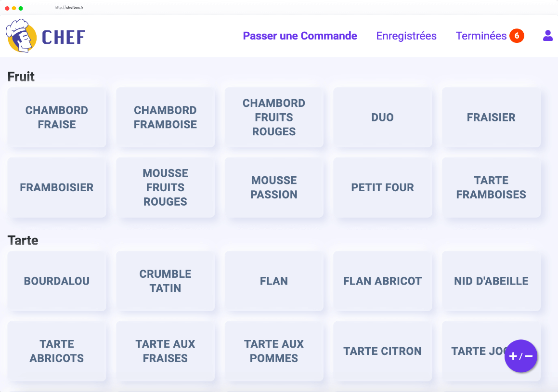Click the Chef logo icon
Image resolution: width=558 pixels, height=392 pixels.
coord(21,36)
